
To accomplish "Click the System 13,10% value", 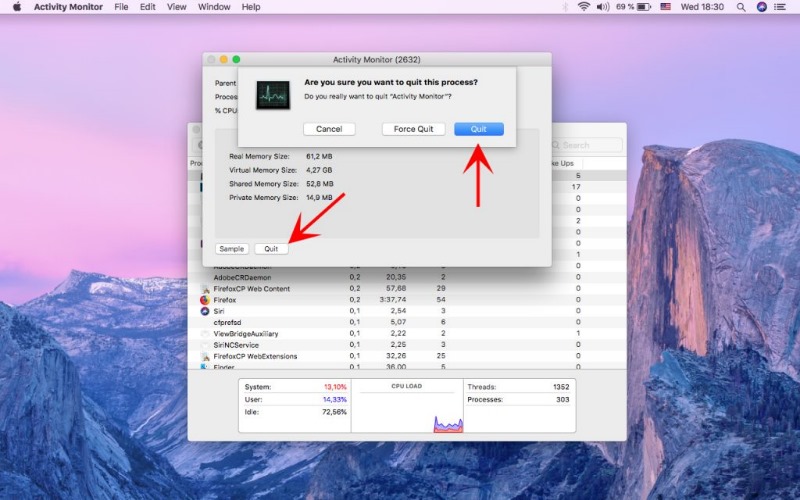I will point(335,387).
